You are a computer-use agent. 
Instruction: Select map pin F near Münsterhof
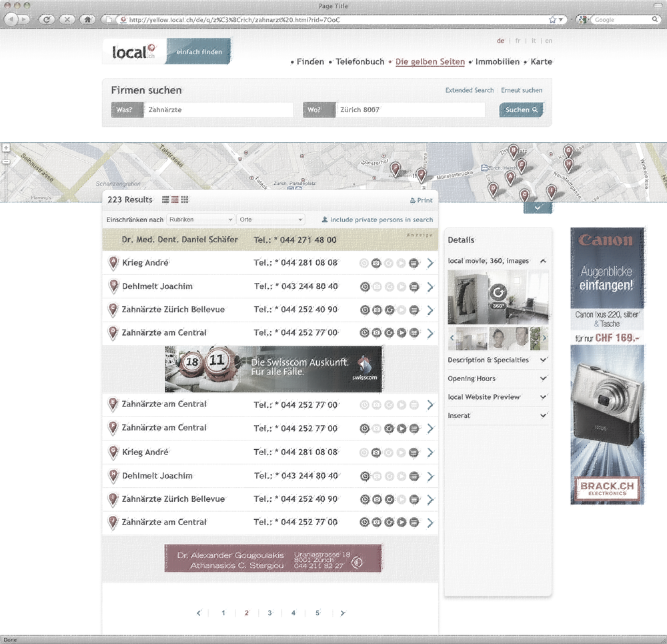pyautogui.click(x=395, y=170)
